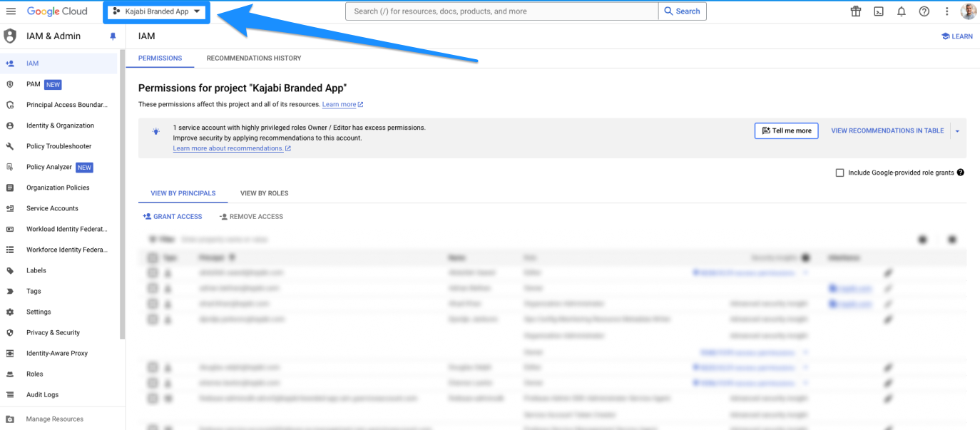Switch to the RECOMMENDATIONS HISTORY tab
Image resolution: width=980 pixels, height=430 pixels.
pyautogui.click(x=255, y=58)
